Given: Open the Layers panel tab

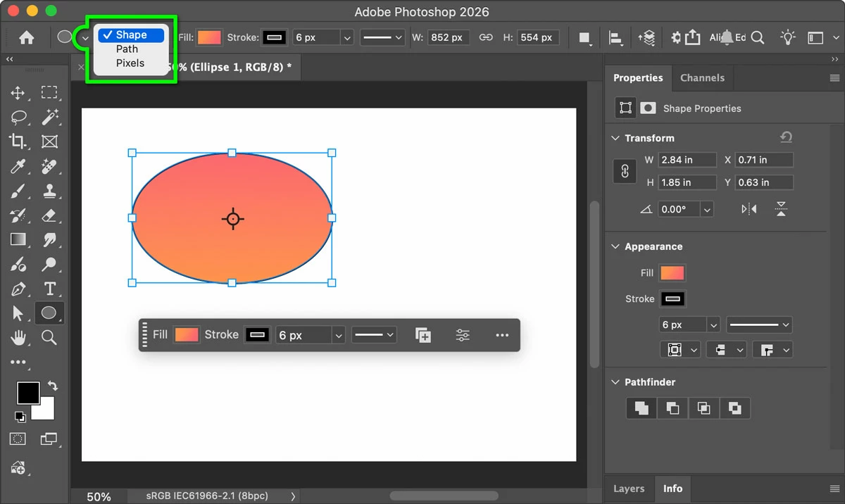Looking at the screenshot, I should point(629,488).
